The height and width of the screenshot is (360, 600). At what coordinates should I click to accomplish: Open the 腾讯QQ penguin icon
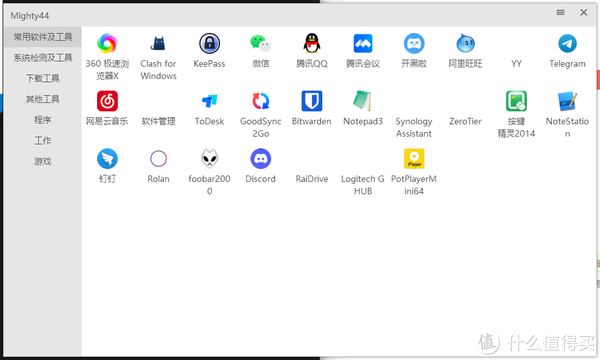(x=312, y=43)
